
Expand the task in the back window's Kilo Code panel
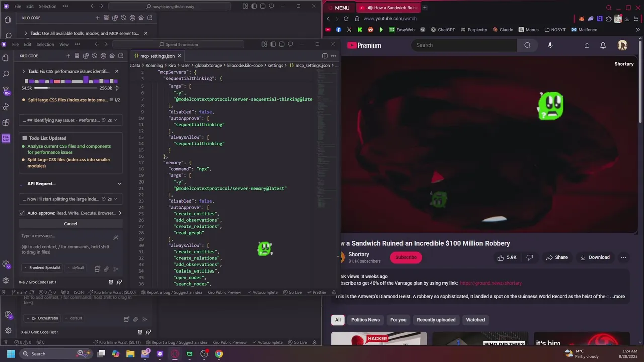point(26,33)
